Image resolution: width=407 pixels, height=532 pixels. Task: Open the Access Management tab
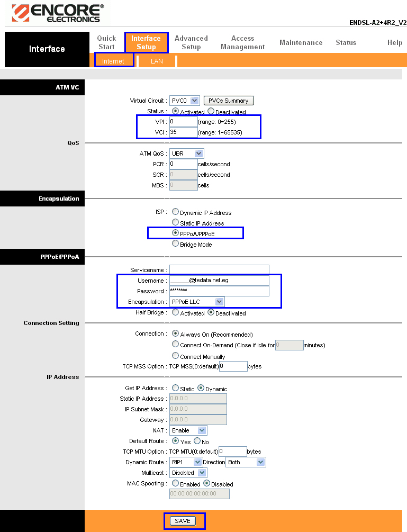243,43
